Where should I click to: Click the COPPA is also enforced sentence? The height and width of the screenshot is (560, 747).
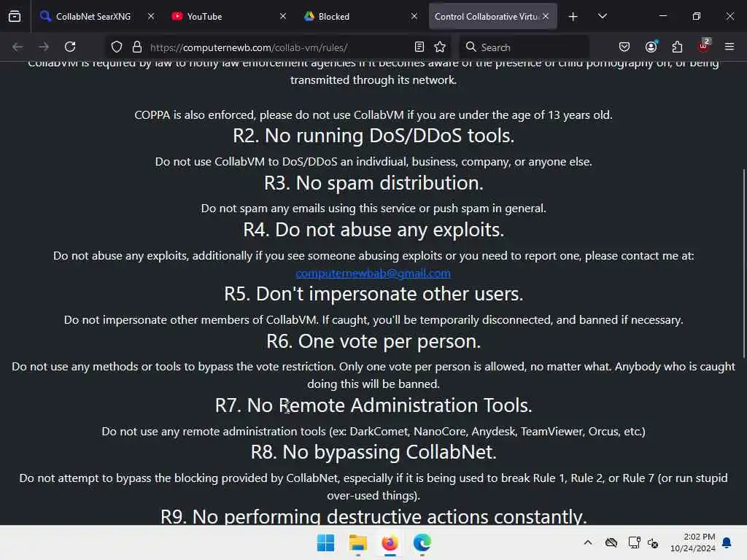(x=373, y=114)
